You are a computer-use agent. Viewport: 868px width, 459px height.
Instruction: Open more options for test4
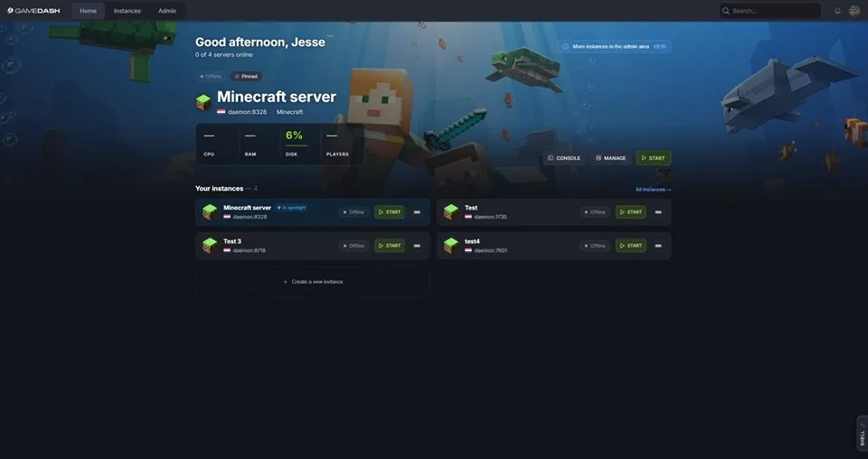click(x=658, y=246)
